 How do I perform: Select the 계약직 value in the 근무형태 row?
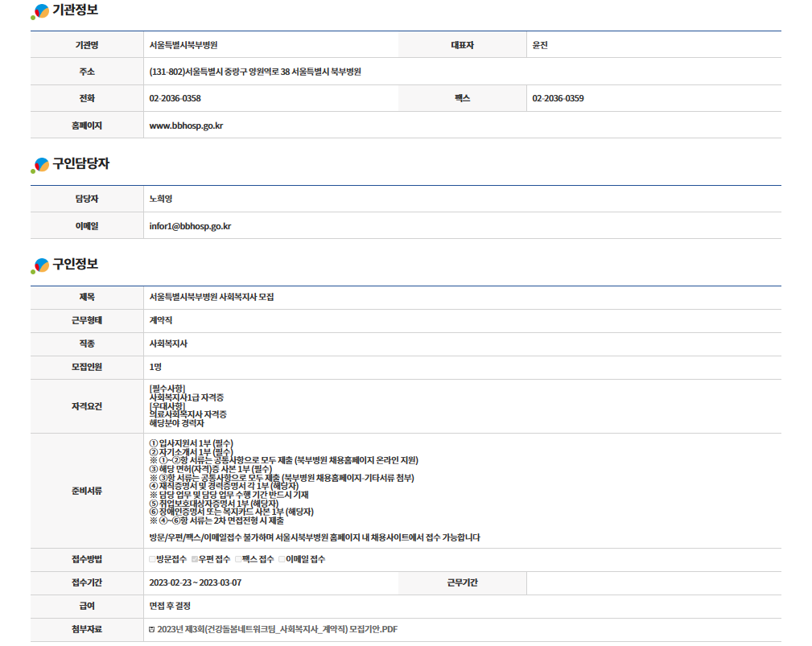161,320
